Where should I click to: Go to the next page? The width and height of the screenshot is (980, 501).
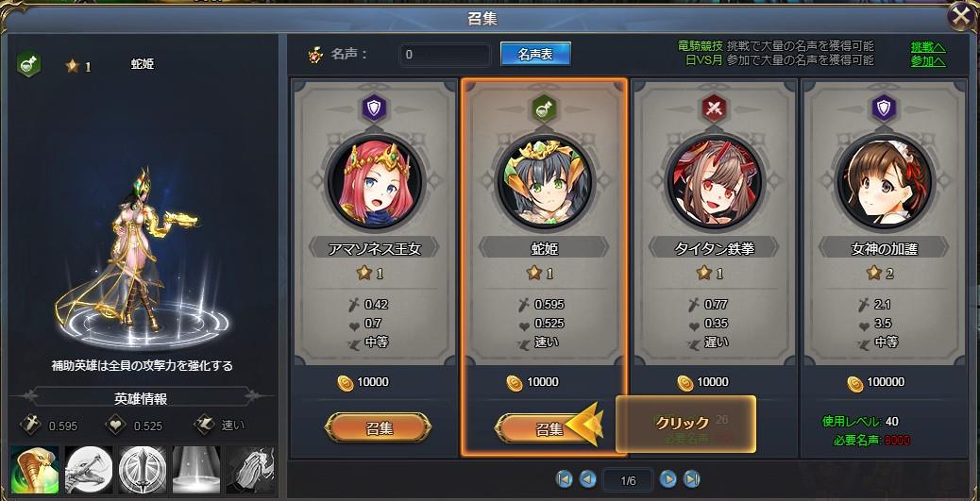click(668, 479)
